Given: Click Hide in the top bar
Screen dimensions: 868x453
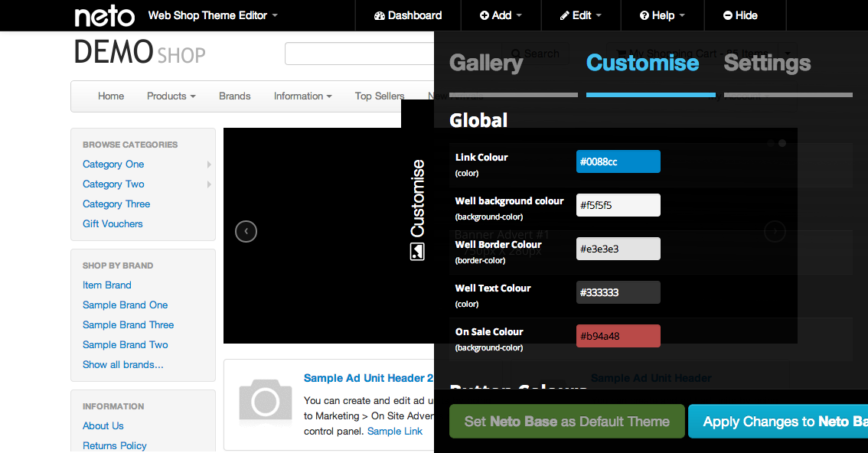Looking at the screenshot, I should [740, 15].
